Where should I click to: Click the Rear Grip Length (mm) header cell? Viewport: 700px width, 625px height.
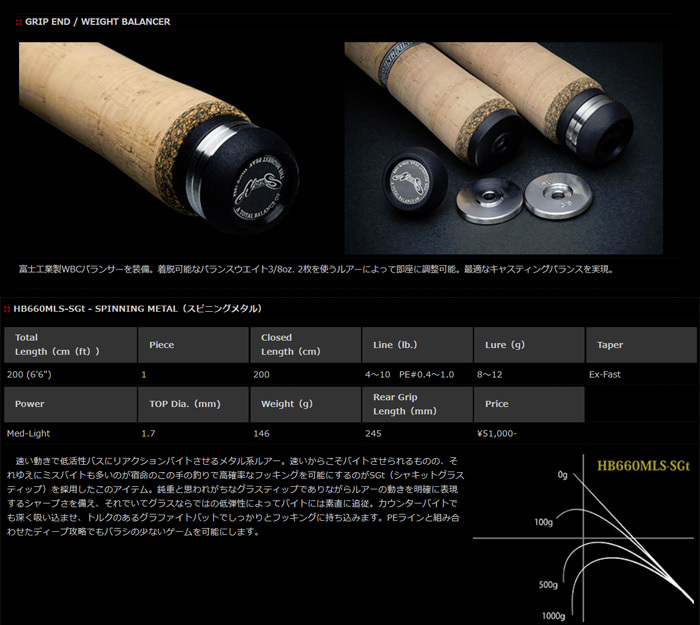(417, 404)
